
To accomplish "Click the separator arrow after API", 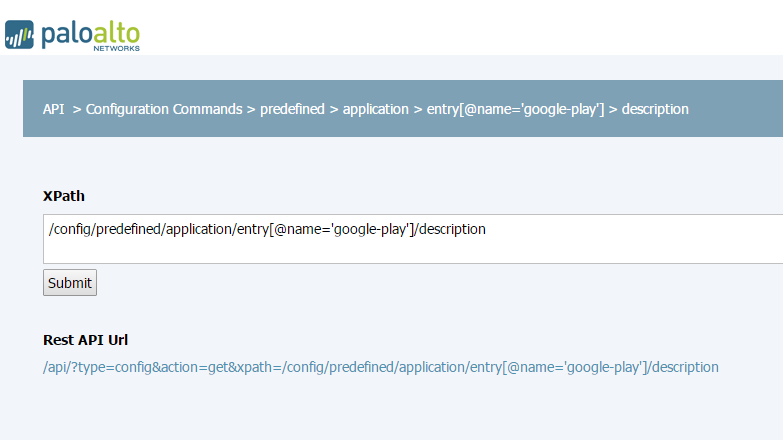I will coord(76,109).
